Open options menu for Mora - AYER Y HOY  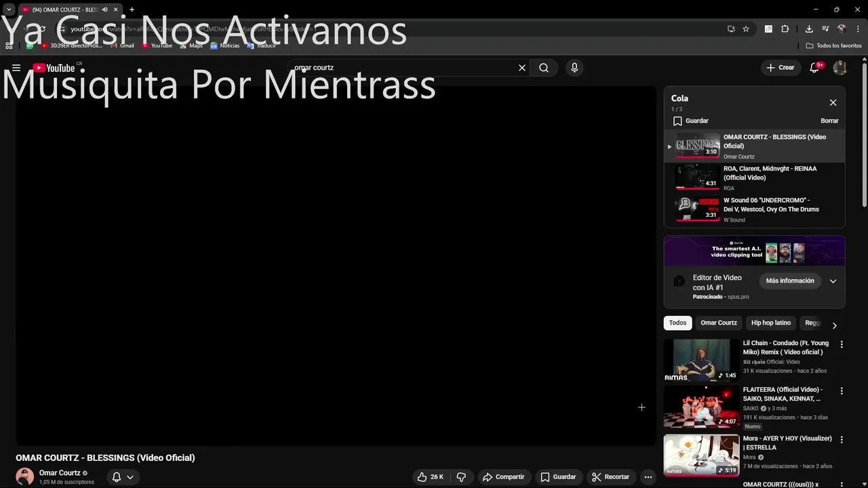click(842, 440)
